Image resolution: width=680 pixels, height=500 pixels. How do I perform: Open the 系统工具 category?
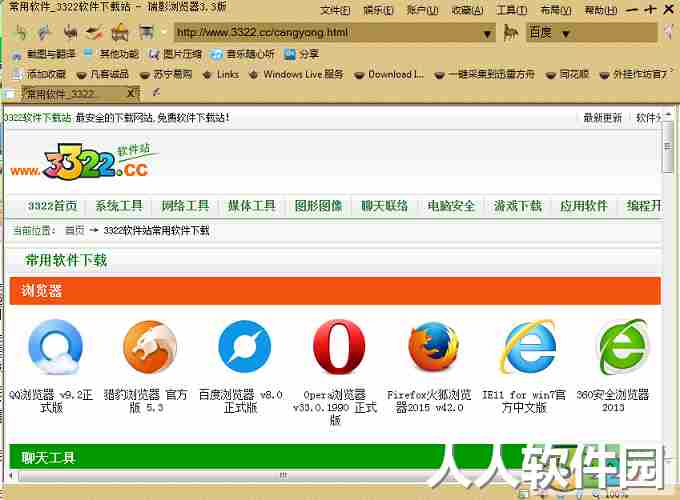pos(119,206)
